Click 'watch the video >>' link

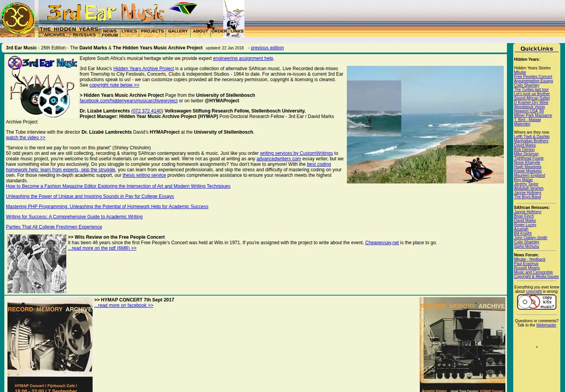[x=26, y=138]
